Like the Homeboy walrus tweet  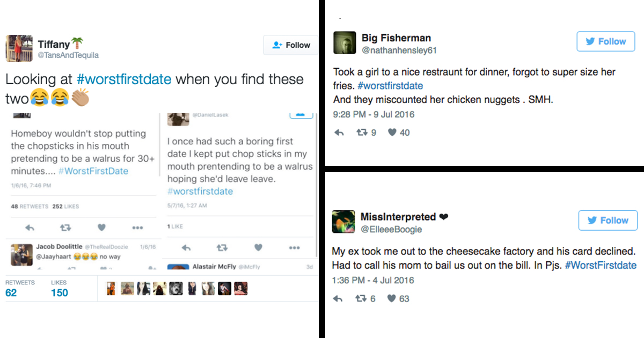point(101,227)
